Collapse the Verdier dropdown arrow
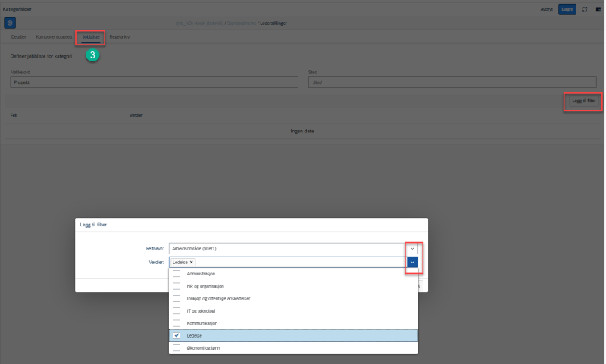 point(412,262)
